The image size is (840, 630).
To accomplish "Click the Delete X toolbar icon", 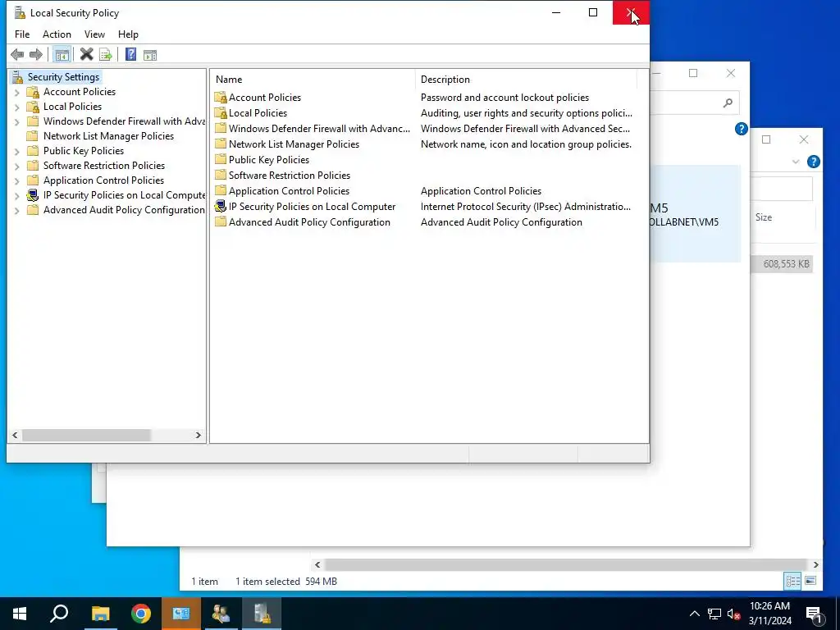I will click(86, 54).
